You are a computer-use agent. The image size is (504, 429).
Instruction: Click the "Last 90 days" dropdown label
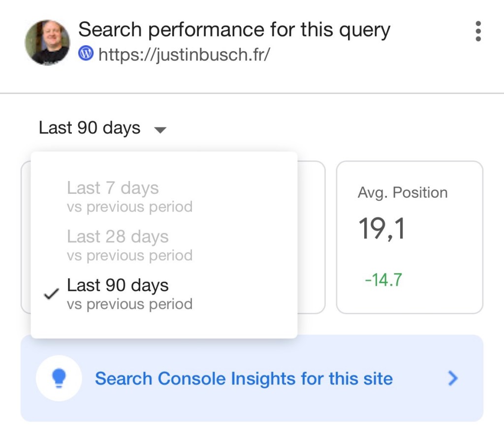tap(90, 128)
